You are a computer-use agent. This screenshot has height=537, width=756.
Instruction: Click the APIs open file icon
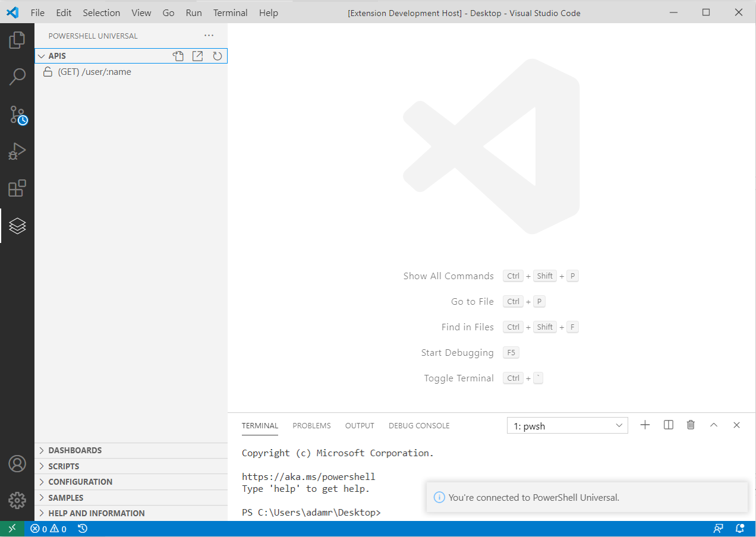178,56
